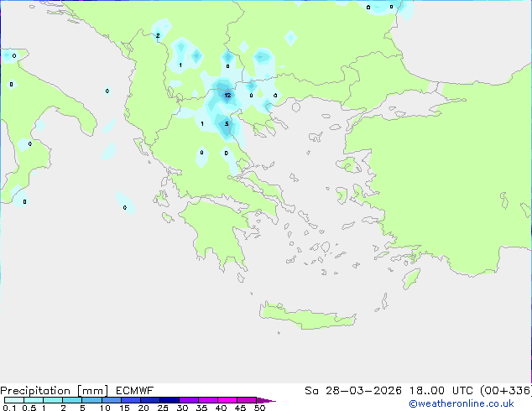Click the 12 mm precipitation value on map
532x411 pixels.
227,96
